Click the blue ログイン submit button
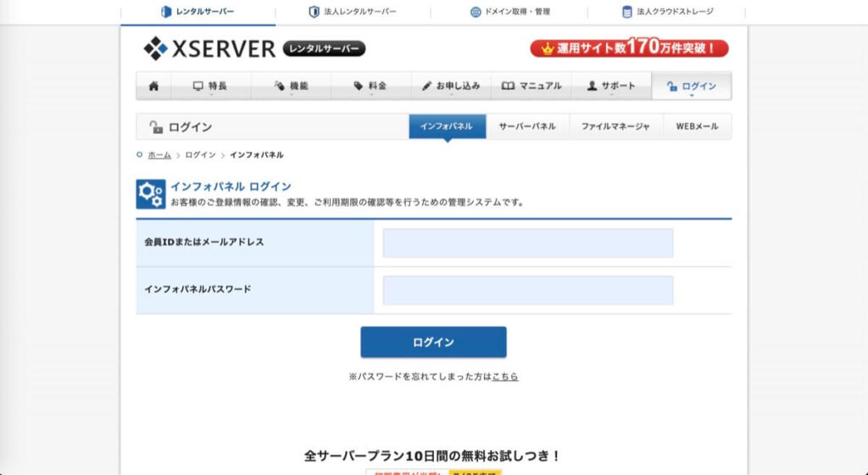The width and height of the screenshot is (868, 475). pyautogui.click(x=433, y=342)
